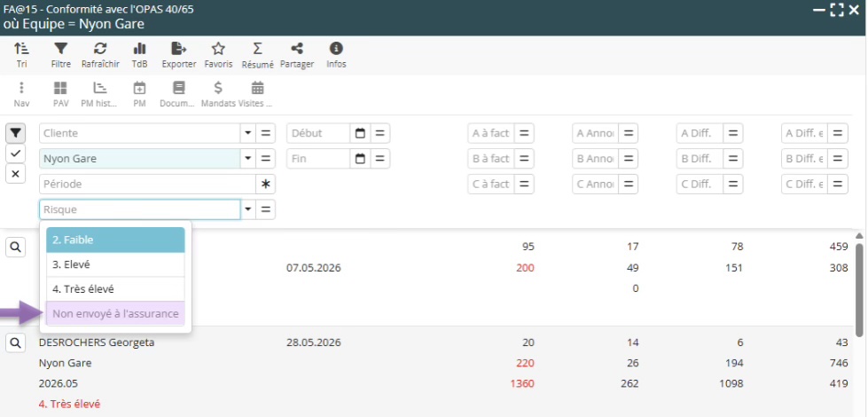Collapse the Risque dropdown arrow
The image size is (868, 417).
(248, 209)
